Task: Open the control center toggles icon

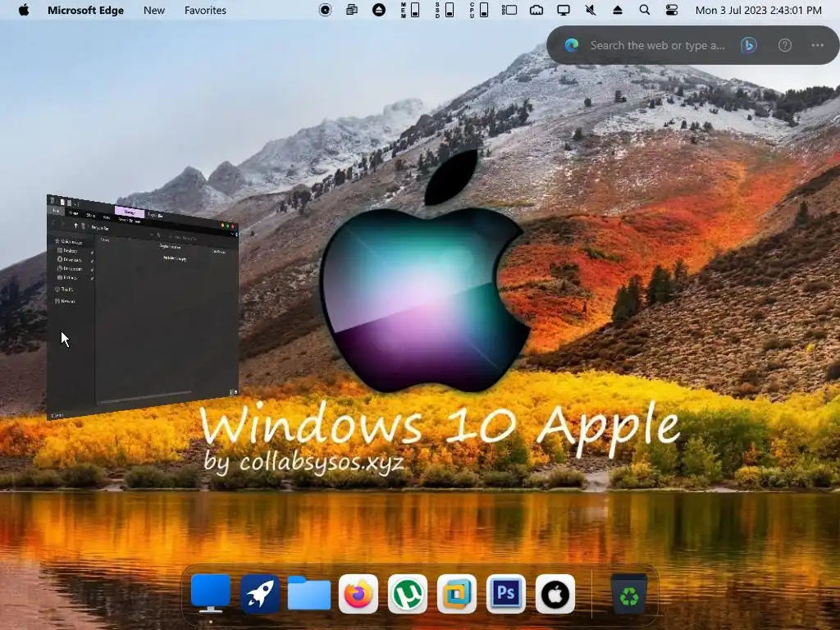Action: point(672,10)
